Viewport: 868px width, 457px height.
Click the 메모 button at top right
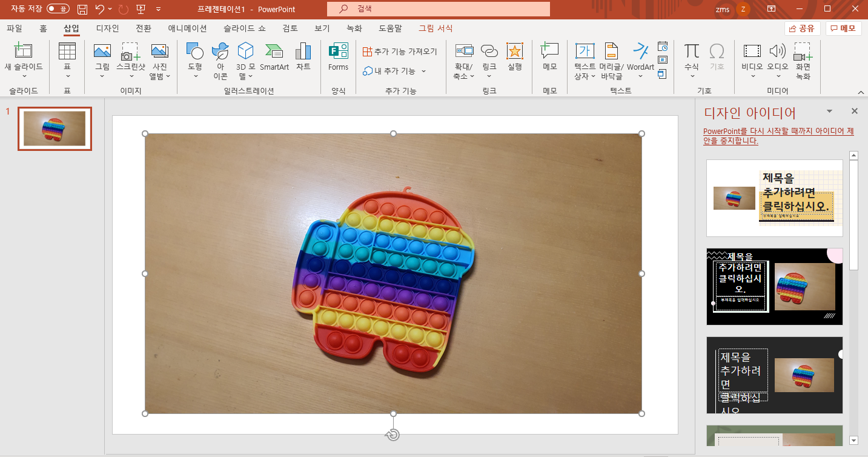tap(843, 28)
